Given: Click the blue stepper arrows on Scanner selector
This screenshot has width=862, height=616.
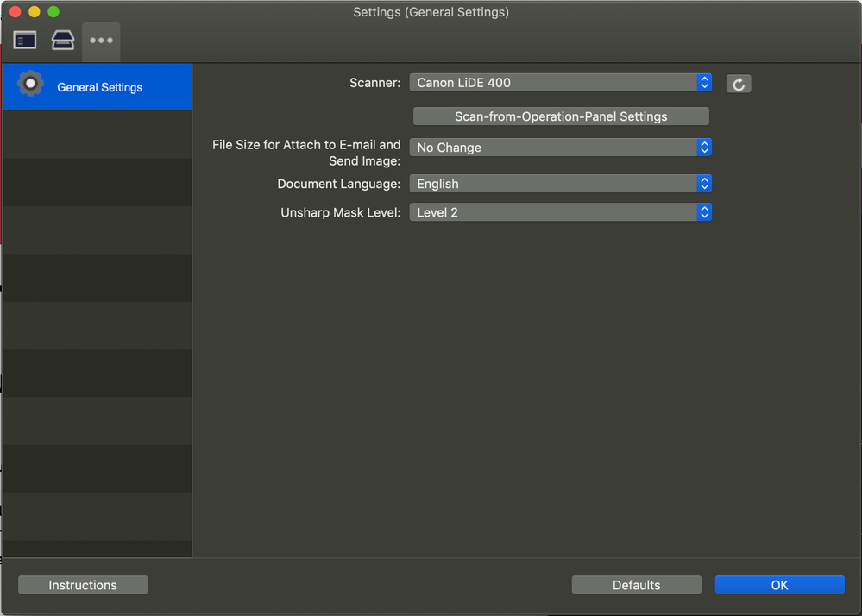Looking at the screenshot, I should pos(704,82).
